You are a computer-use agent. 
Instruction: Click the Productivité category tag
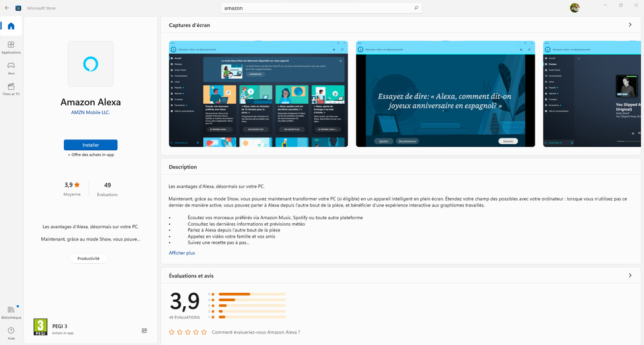pyautogui.click(x=89, y=259)
